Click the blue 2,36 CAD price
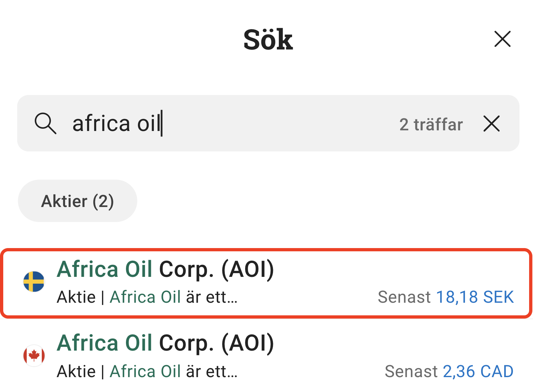The image size is (533, 392). [x=478, y=371]
